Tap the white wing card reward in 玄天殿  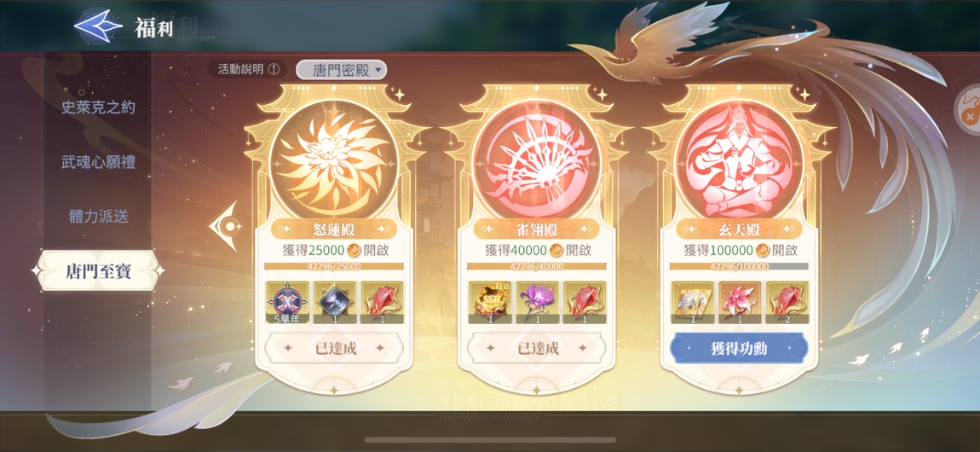click(693, 303)
